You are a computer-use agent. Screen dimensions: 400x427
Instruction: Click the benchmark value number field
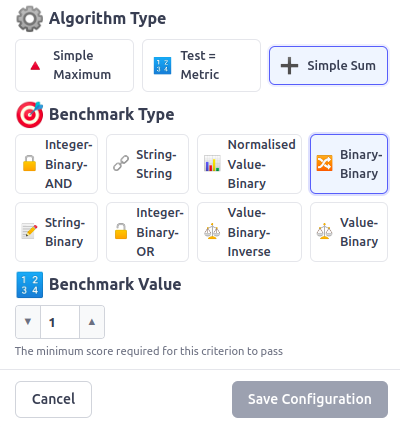(x=60, y=322)
